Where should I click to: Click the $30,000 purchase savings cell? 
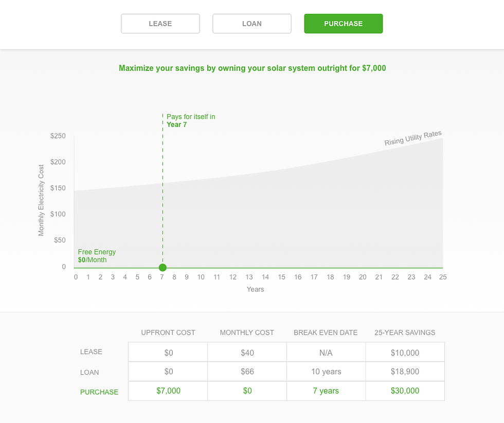(x=405, y=391)
